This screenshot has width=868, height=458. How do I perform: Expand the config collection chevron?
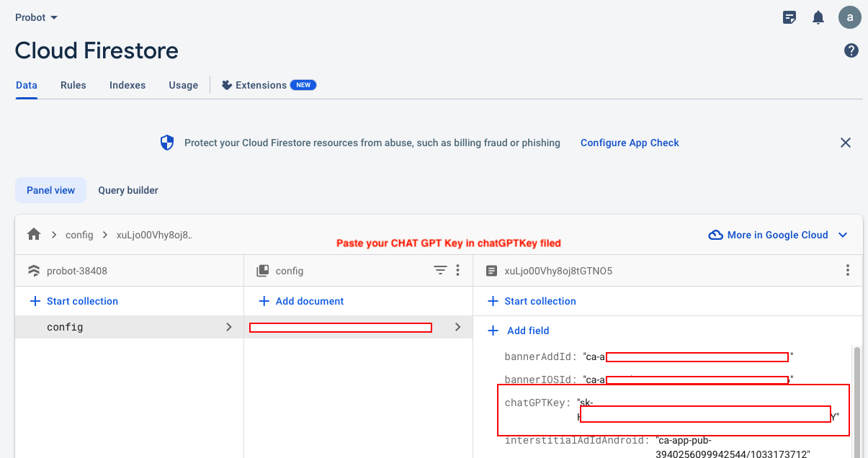click(x=229, y=327)
